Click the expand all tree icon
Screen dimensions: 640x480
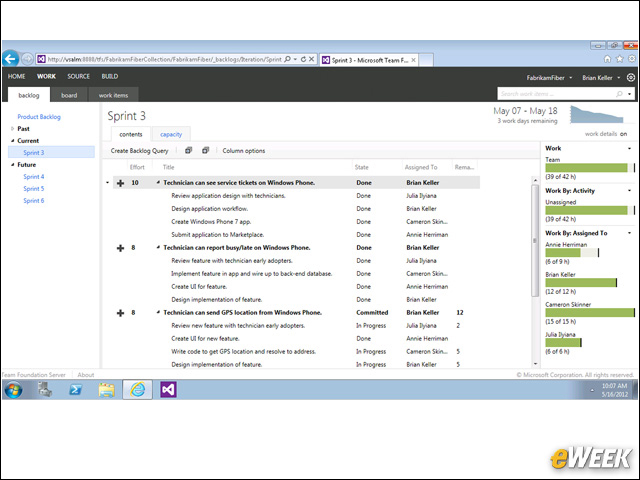click(188, 151)
